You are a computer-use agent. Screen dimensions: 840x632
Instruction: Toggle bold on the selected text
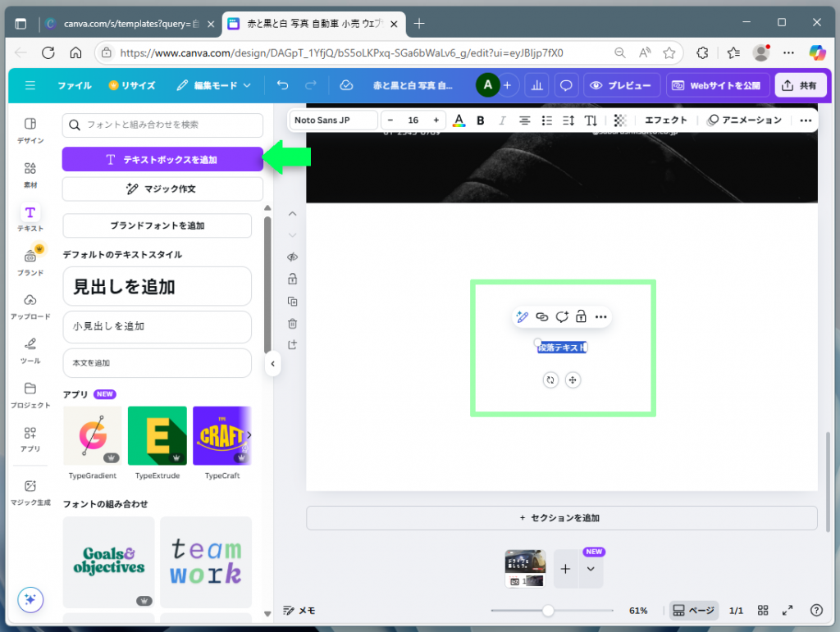(x=480, y=120)
